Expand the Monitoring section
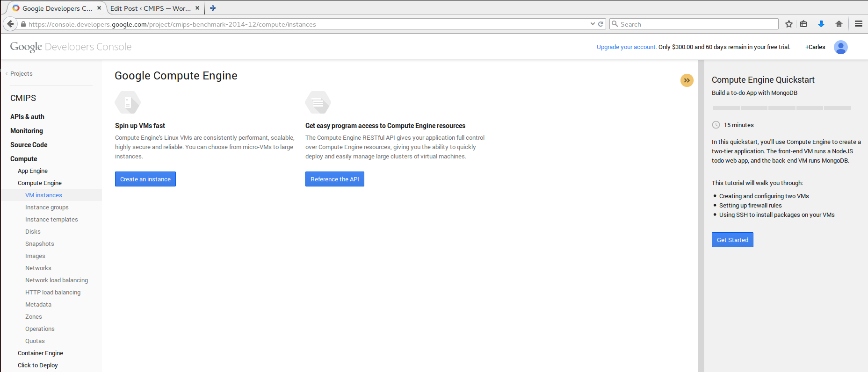This screenshot has width=868, height=372. click(27, 131)
